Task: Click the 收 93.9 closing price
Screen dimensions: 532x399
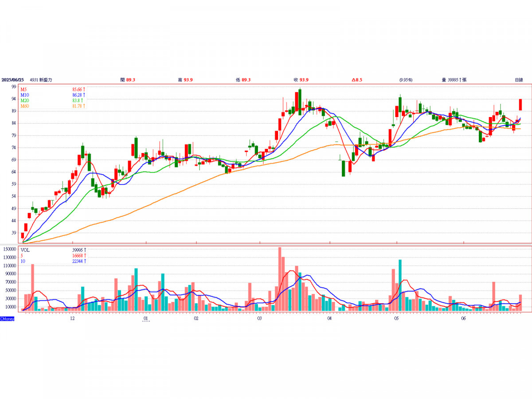Action: click(x=301, y=80)
